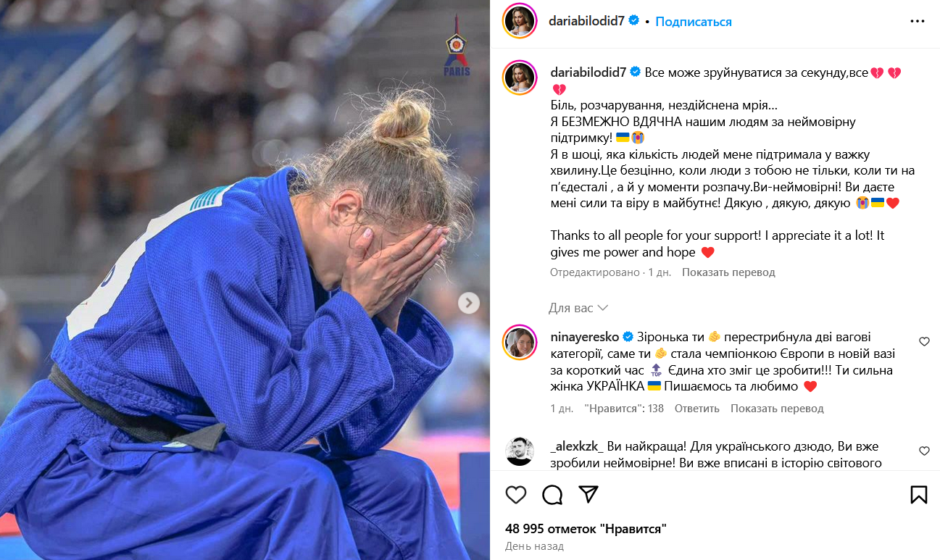Show caption translation 'Показать перевод'
Screen dimensions: 940x560
coord(728,272)
